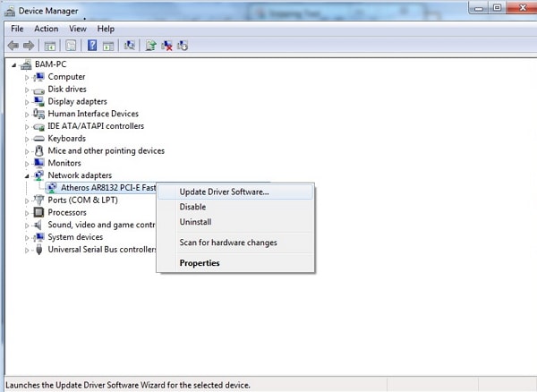Toggle the show/hide action pane toolbar icon
The image size is (537, 392).
(x=108, y=46)
